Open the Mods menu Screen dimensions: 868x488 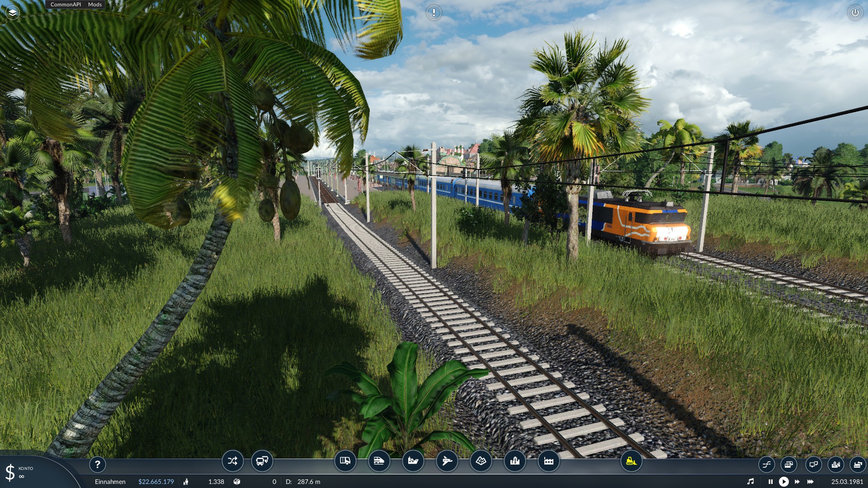click(95, 5)
